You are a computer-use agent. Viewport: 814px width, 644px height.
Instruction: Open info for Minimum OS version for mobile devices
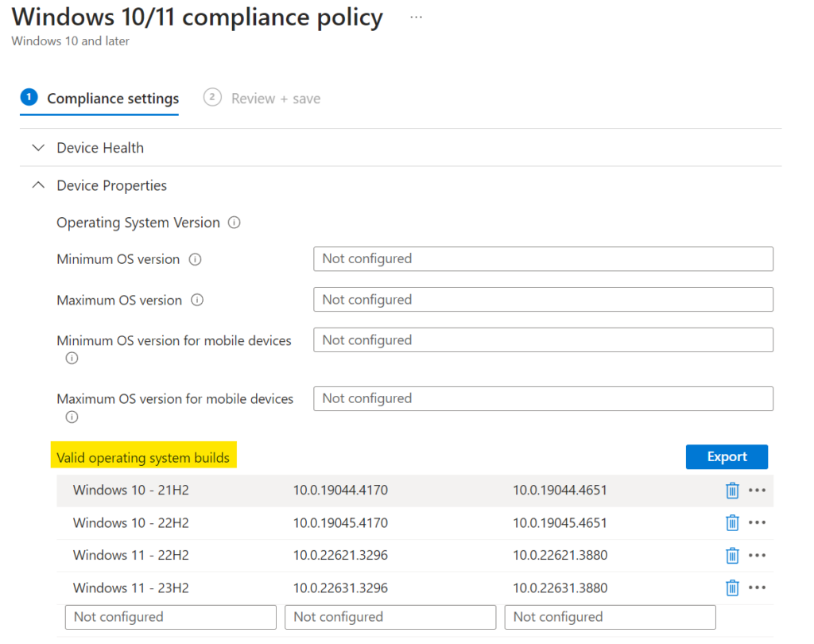pos(72,358)
